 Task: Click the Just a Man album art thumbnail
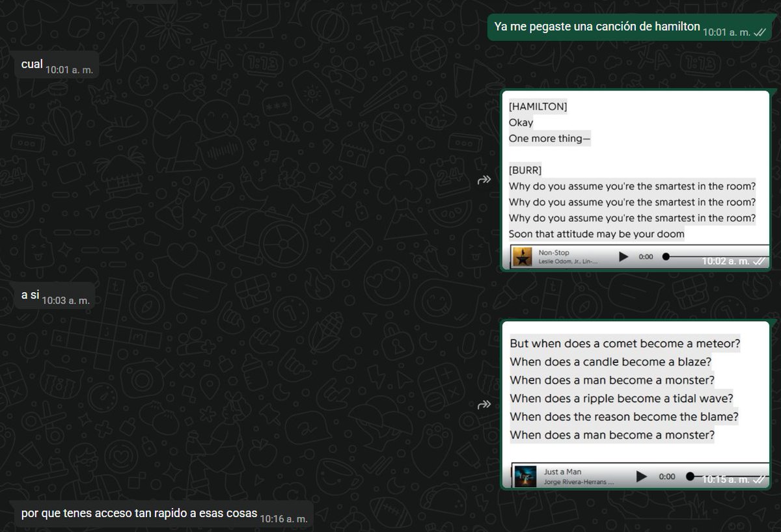(525, 476)
